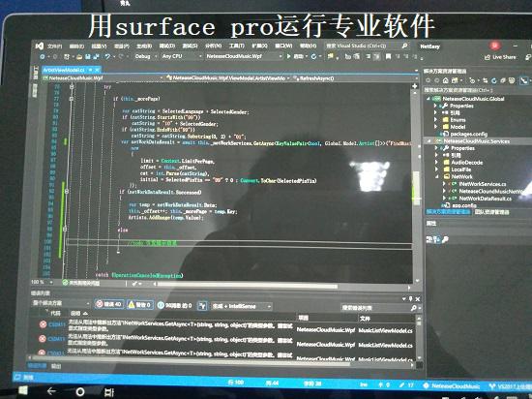Click the Solution Explorer Home icon
The image size is (532, 399).
[x=446, y=80]
